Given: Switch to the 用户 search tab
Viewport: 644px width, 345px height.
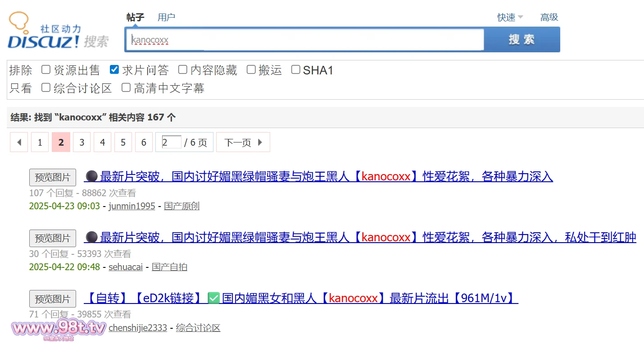Looking at the screenshot, I should [x=166, y=17].
